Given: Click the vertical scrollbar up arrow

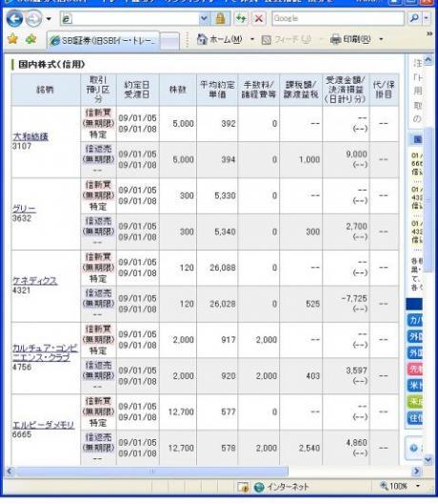Looking at the screenshot, I should click(x=428, y=60).
